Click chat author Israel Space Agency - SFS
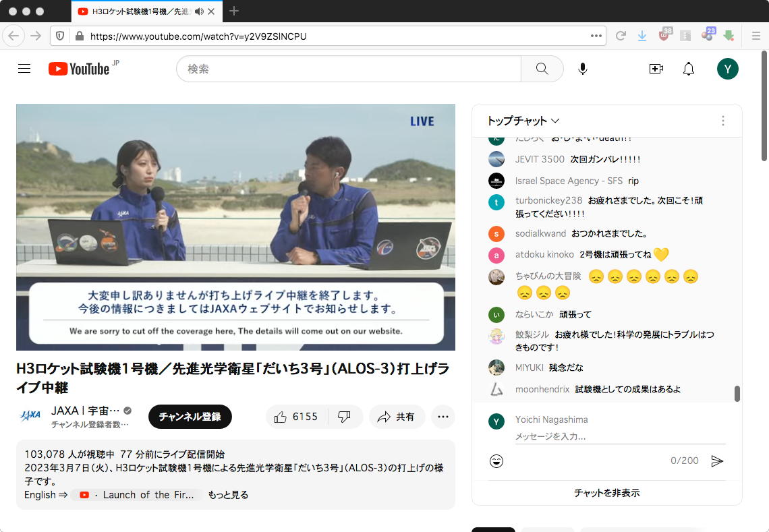Image resolution: width=769 pixels, height=532 pixels. (569, 181)
